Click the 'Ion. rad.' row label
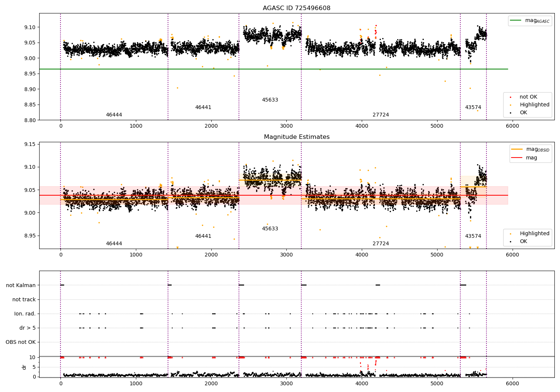Screen dimensions: 560x392 click(x=25, y=314)
